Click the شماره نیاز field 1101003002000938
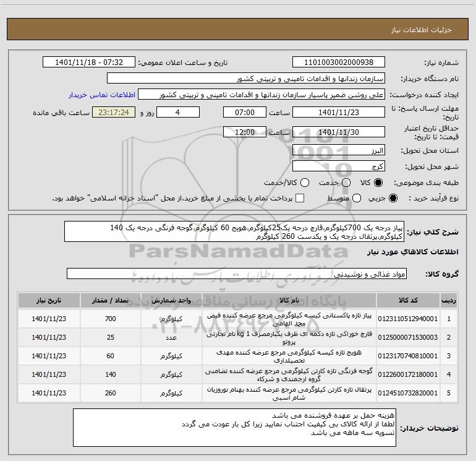Image resolution: width=476 pixels, height=461 pixels. 339,62
